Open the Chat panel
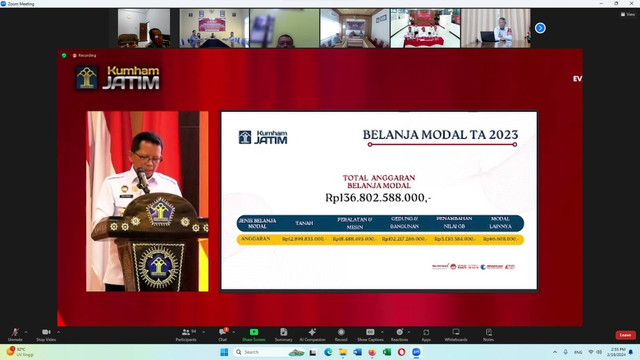 pyautogui.click(x=222, y=335)
